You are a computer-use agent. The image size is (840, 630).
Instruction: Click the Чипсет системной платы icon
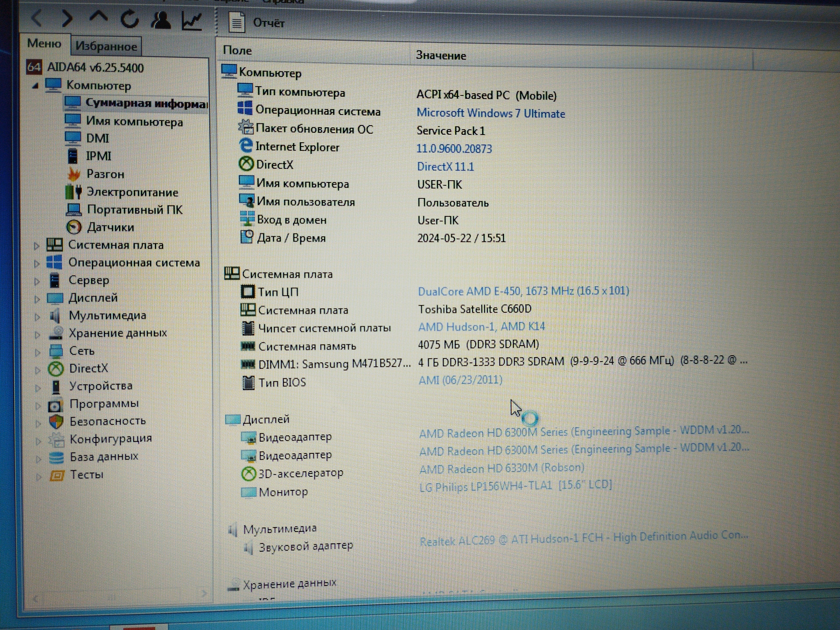[x=248, y=328]
